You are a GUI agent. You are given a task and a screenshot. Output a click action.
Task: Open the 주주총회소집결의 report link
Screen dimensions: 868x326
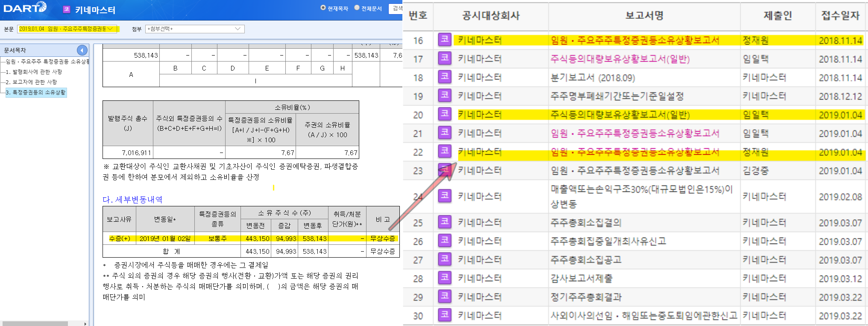[x=586, y=222]
